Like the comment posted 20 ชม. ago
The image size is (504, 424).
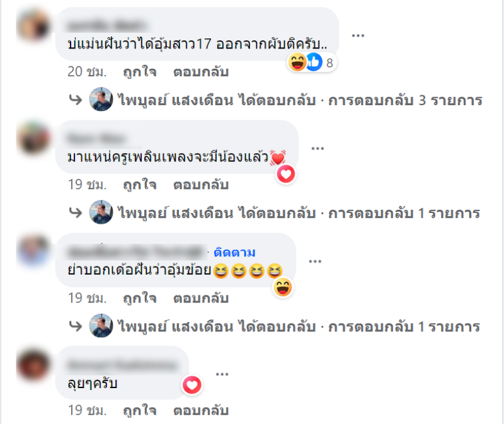click(140, 72)
